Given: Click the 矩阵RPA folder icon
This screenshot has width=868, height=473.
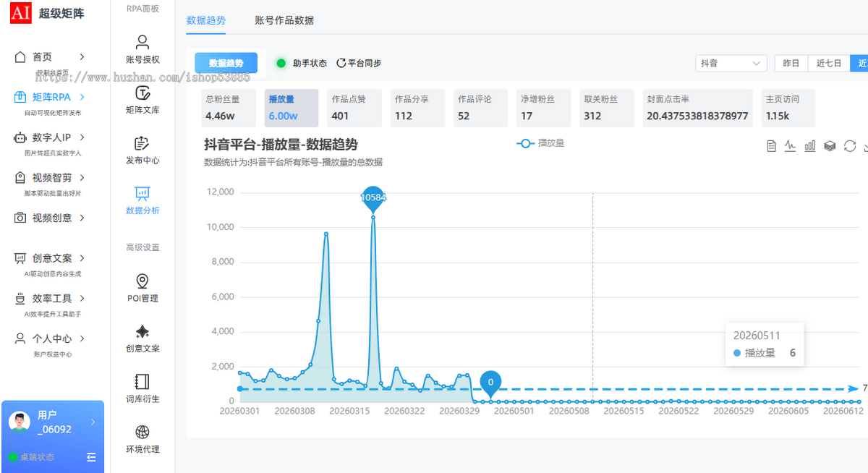Looking at the screenshot, I should coord(20,97).
